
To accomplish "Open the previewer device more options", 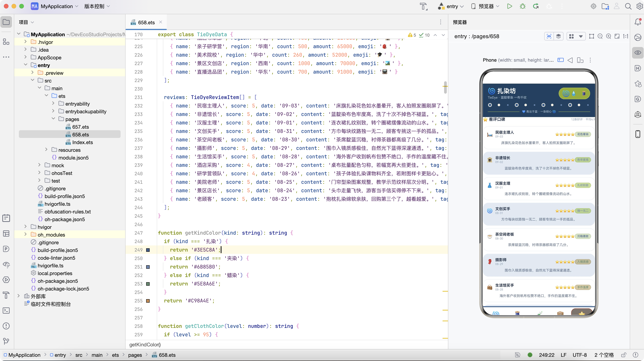I will (x=590, y=60).
